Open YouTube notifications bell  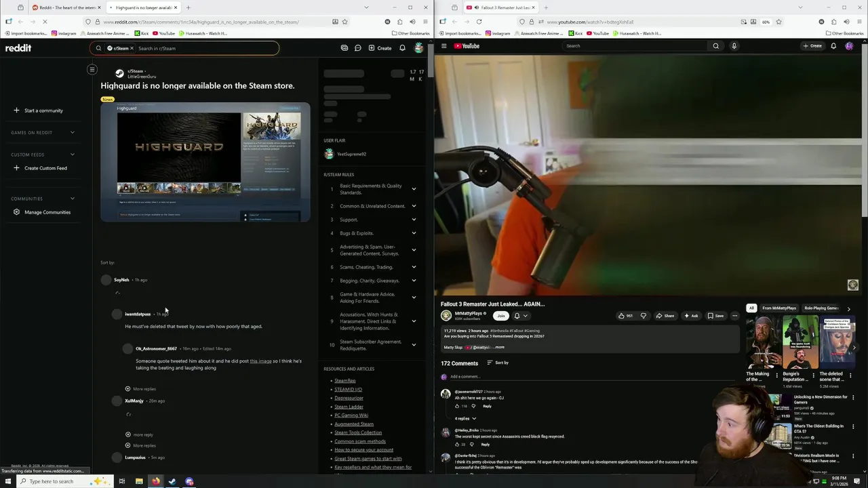[833, 46]
